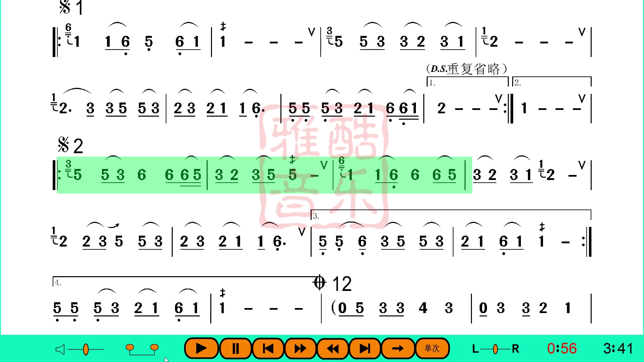The width and height of the screenshot is (644, 362).
Task: Skip to previous track
Action: [267, 349]
